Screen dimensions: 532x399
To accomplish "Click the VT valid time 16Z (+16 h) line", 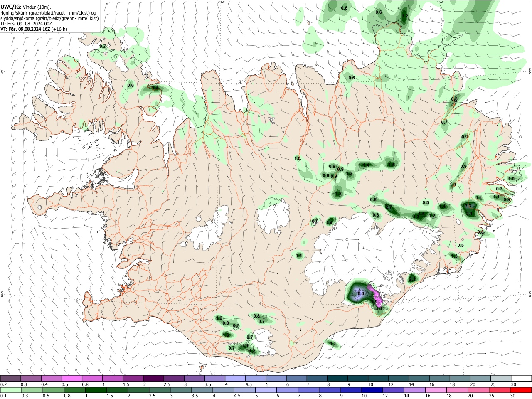I will (34, 29).
